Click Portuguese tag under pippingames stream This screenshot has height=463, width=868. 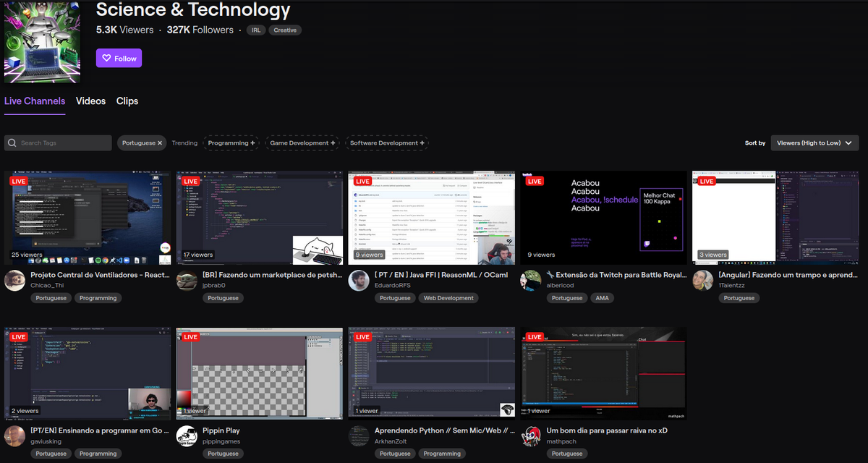[223, 454]
